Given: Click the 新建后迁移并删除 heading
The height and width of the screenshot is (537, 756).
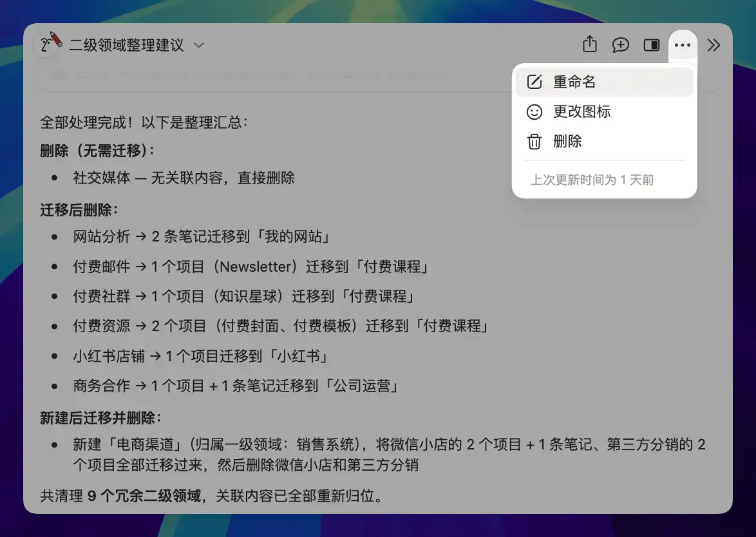Looking at the screenshot, I should coord(100,418).
